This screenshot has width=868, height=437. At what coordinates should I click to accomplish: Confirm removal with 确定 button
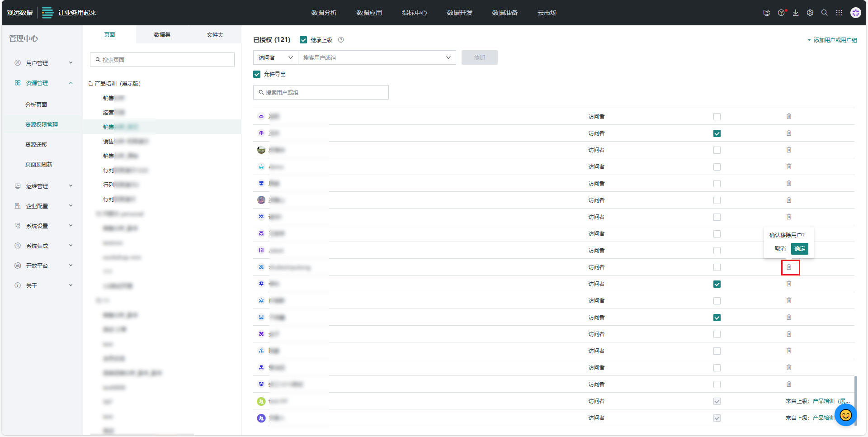pos(799,249)
